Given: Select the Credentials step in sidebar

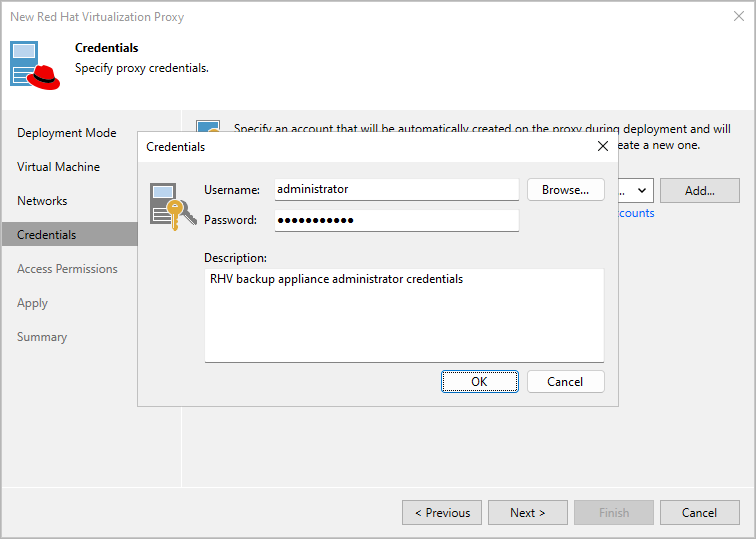Looking at the screenshot, I should [70, 234].
